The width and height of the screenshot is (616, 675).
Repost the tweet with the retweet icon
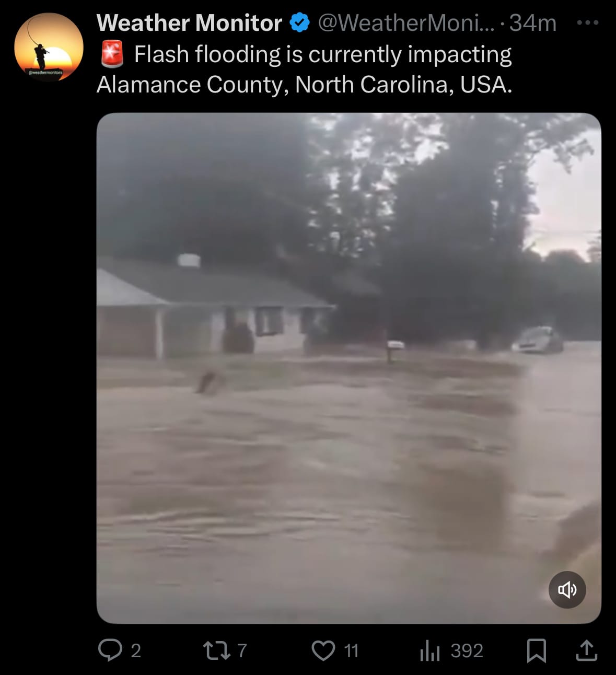(216, 650)
